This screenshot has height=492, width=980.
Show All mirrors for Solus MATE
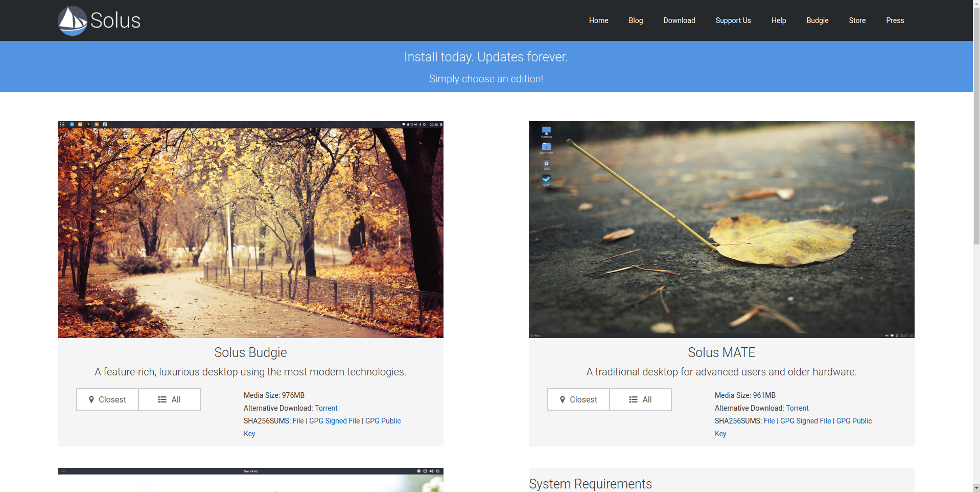click(x=640, y=399)
